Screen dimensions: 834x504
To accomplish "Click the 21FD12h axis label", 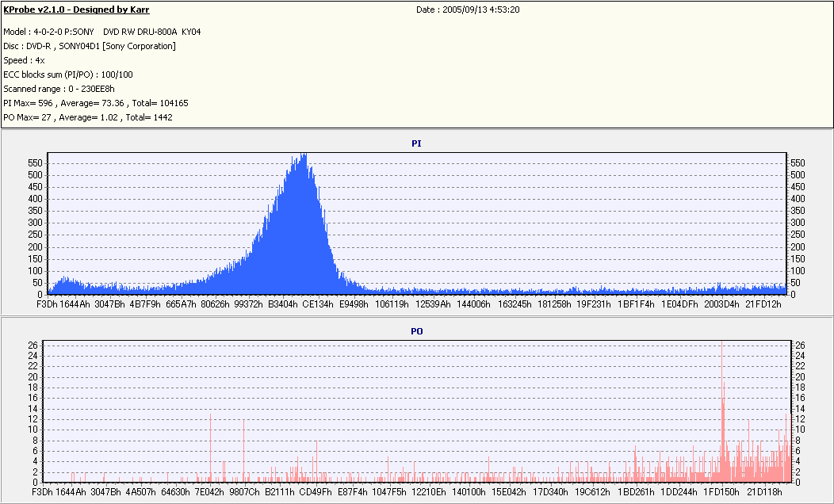I will [763, 304].
